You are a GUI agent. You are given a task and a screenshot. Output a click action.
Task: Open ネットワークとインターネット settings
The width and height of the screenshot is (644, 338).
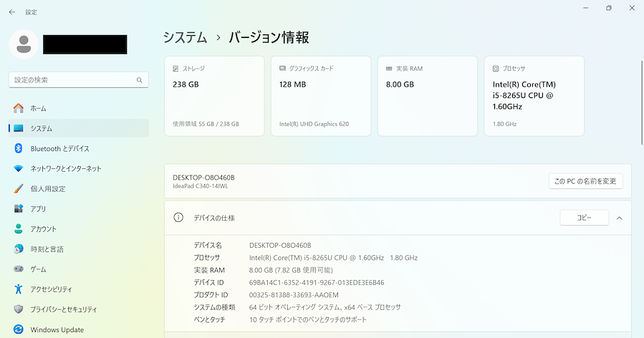click(65, 168)
